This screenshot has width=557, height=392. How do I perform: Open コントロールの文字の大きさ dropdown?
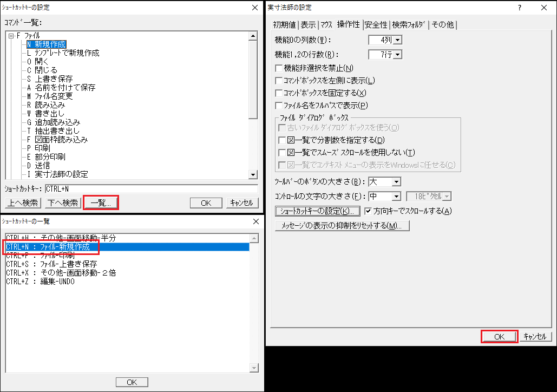pyautogui.click(x=396, y=197)
